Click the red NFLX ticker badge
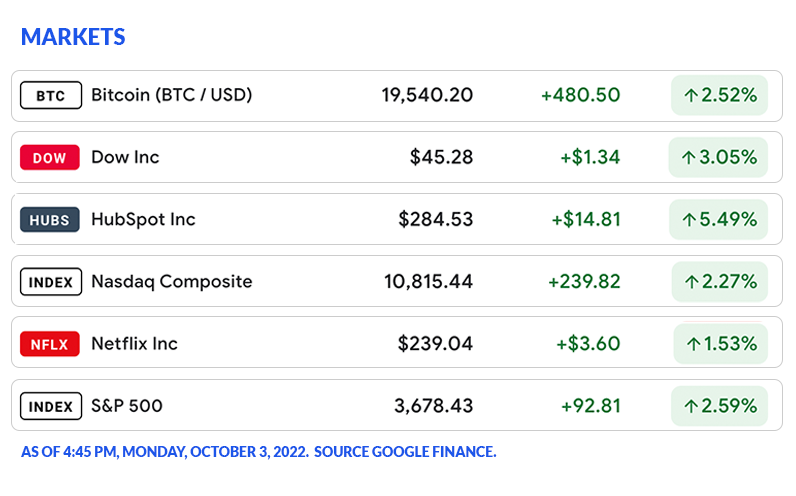 (x=50, y=344)
